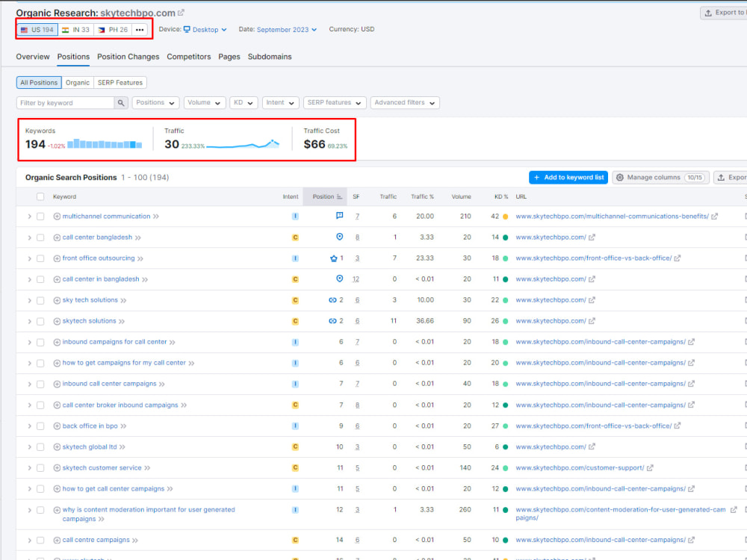
Task: Click the Manage columns button
Action: [x=660, y=177]
